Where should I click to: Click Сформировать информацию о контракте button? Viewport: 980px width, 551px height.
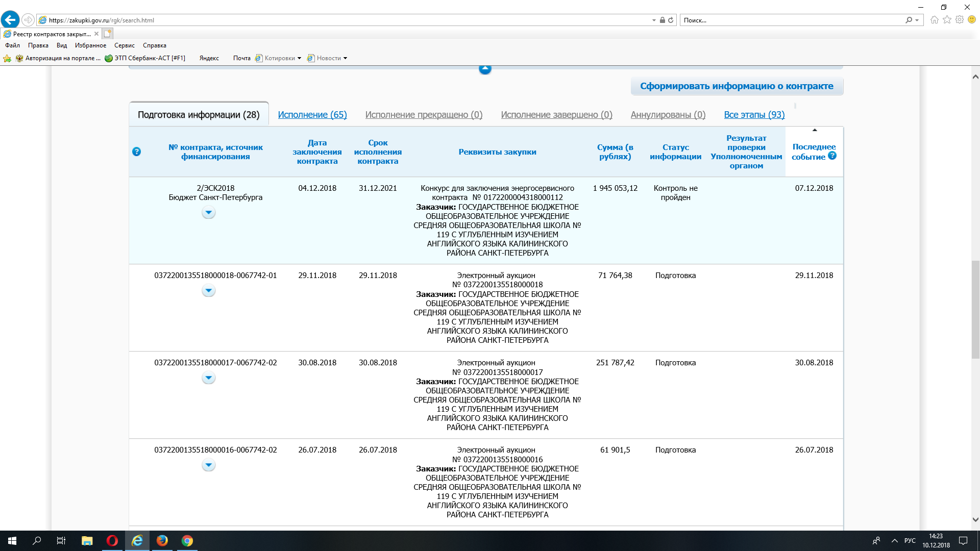tap(737, 86)
